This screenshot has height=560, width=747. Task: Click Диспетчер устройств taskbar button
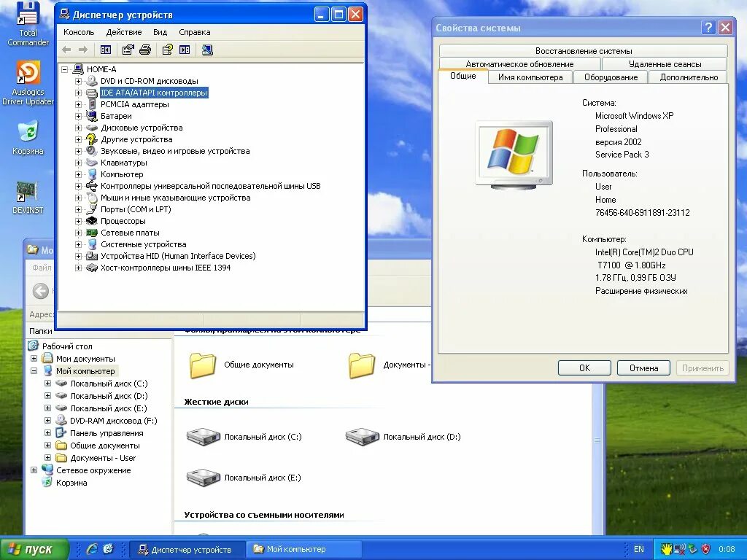click(x=187, y=550)
